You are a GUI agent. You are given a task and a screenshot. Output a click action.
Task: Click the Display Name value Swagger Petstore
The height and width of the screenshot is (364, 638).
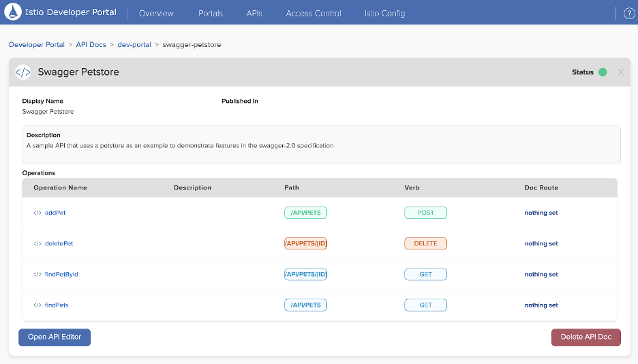tap(48, 111)
